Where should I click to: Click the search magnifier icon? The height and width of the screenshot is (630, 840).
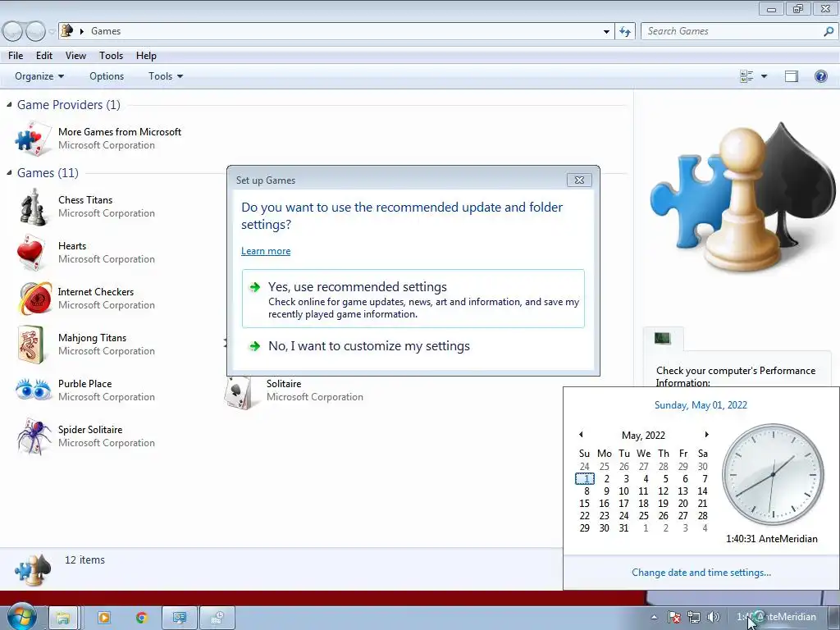pyautogui.click(x=829, y=31)
